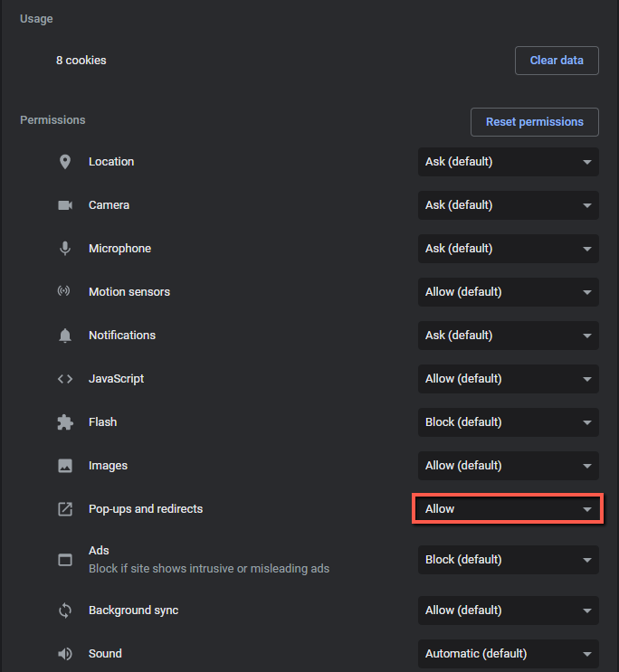Open the Flash permission dropdown
619x672 pixels.
[509, 422]
